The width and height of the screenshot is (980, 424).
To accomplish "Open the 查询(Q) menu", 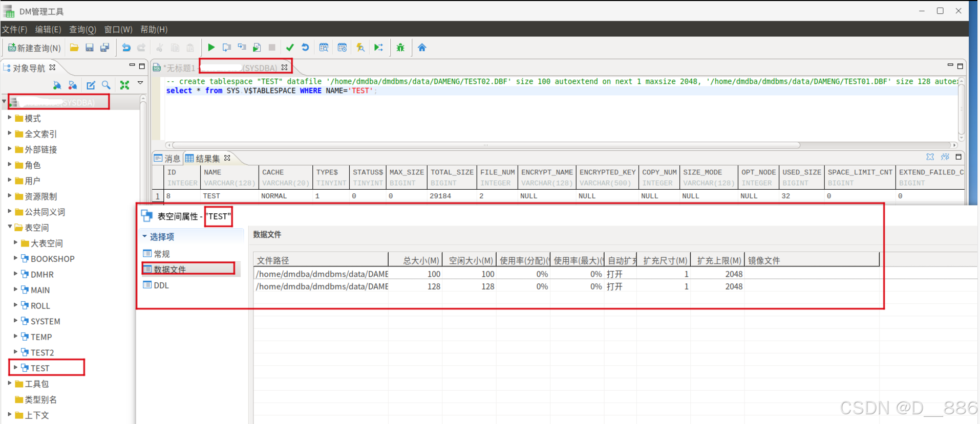I will (82, 29).
